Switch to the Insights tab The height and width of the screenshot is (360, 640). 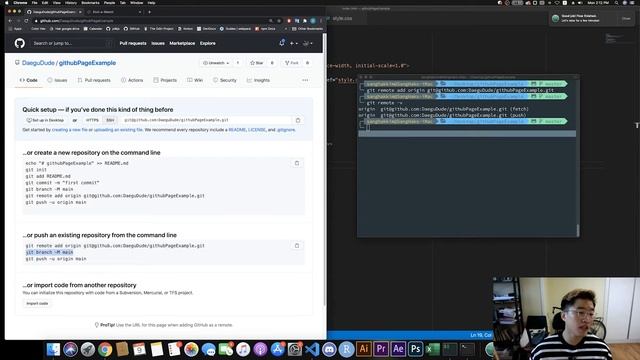[258, 80]
